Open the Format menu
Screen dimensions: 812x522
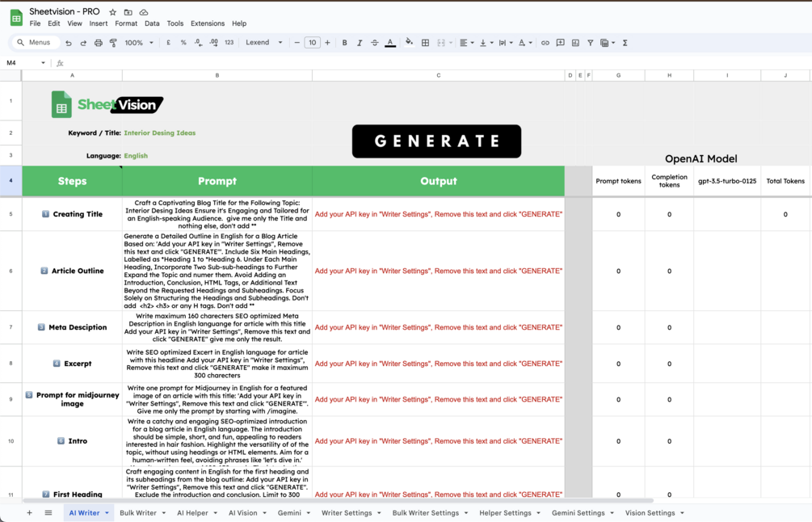126,23
